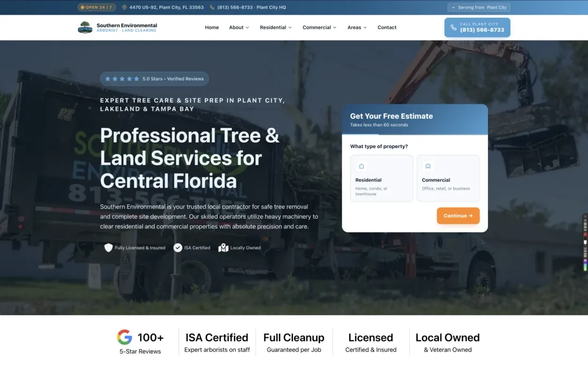Click the Southern Environmental tree logo
The width and height of the screenshot is (588, 368).
pos(85,27)
